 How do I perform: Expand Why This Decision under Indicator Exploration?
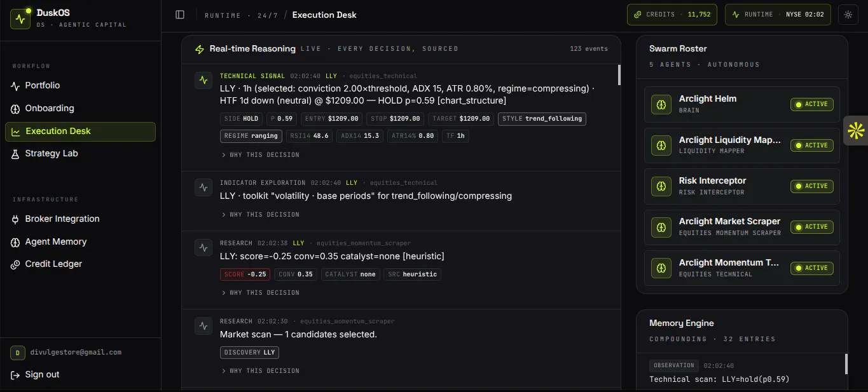[260, 215]
